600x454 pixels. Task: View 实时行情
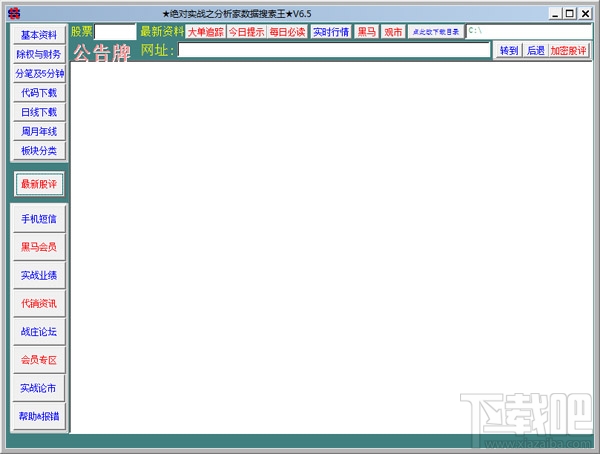tap(331, 32)
